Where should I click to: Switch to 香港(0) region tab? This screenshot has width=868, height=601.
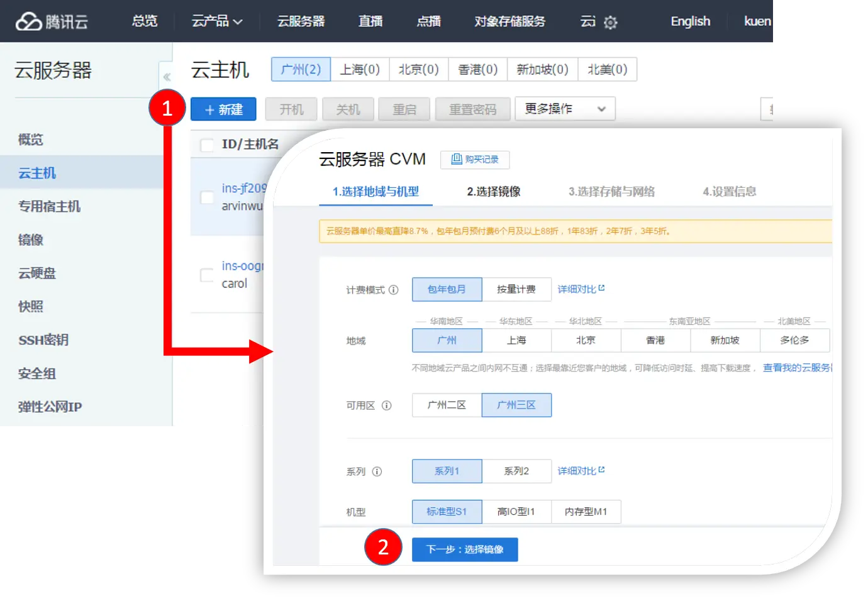(478, 69)
